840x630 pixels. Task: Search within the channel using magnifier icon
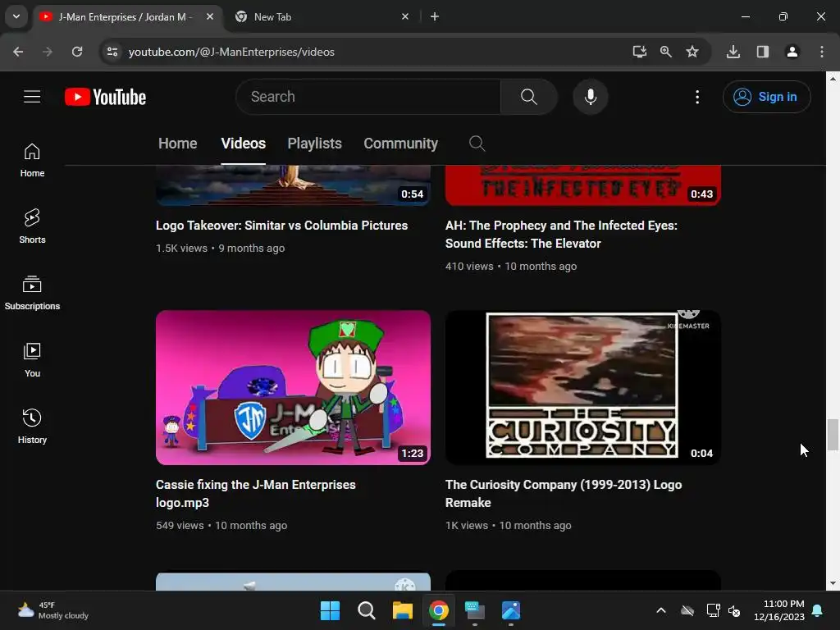point(477,144)
